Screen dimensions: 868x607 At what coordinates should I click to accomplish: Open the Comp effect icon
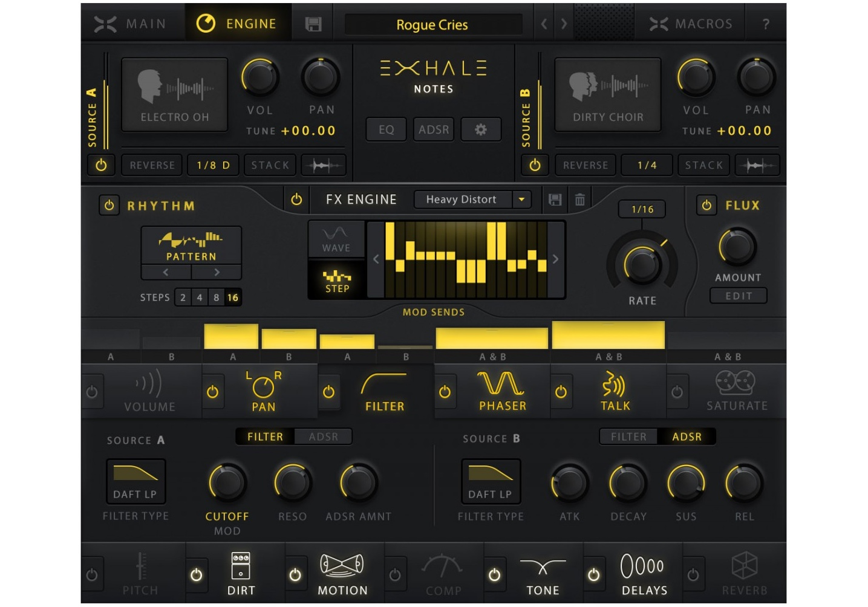point(443,573)
